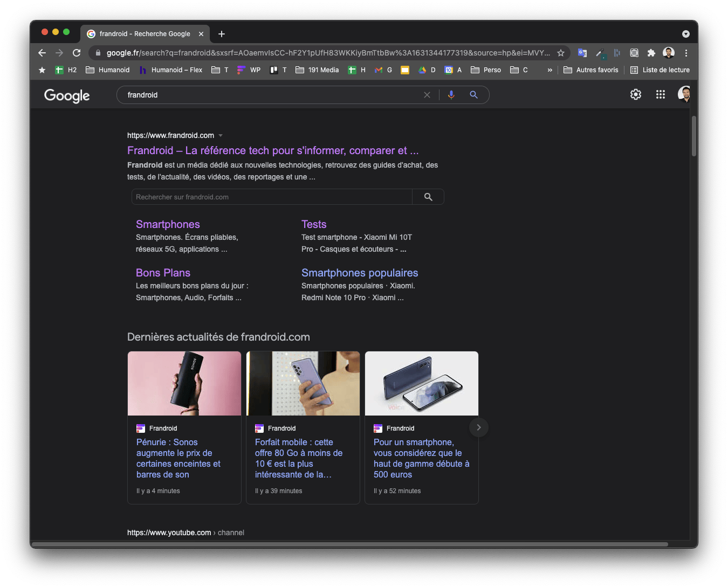
Task: Open the Pénurie : Sonos article
Action: point(178,458)
